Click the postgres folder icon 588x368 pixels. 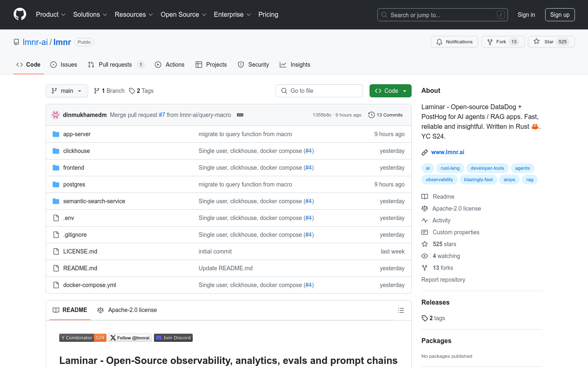tap(56, 184)
